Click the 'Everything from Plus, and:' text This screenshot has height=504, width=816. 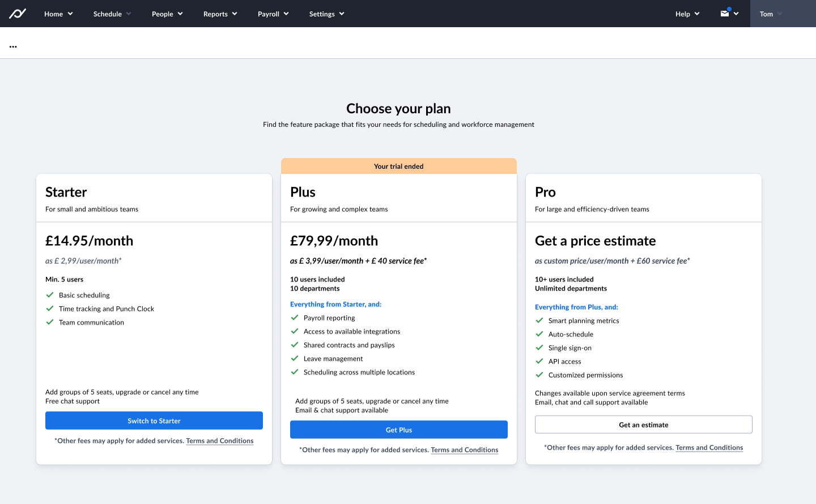[576, 307]
